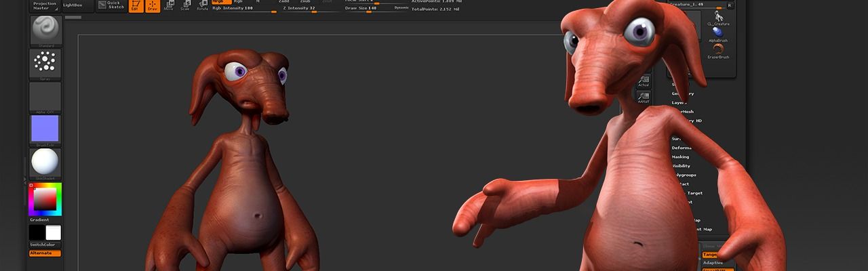868x271 pixels.
Task: Select the Move transform tool
Action: pyautogui.click(x=168, y=5)
